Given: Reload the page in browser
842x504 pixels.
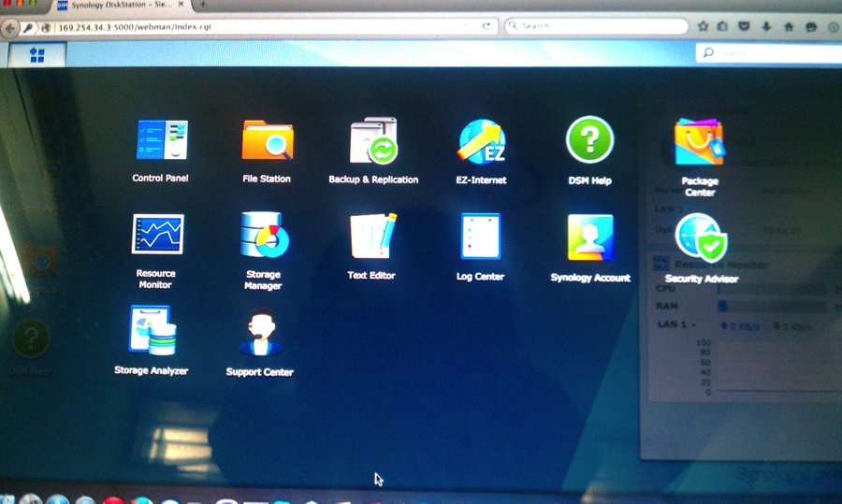Looking at the screenshot, I should pos(486,26).
